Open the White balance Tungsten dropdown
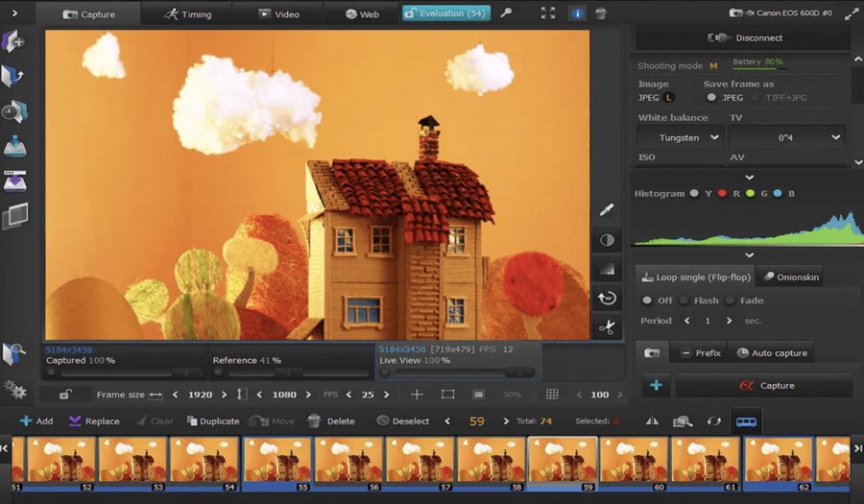 pyautogui.click(x=681, y=138)
